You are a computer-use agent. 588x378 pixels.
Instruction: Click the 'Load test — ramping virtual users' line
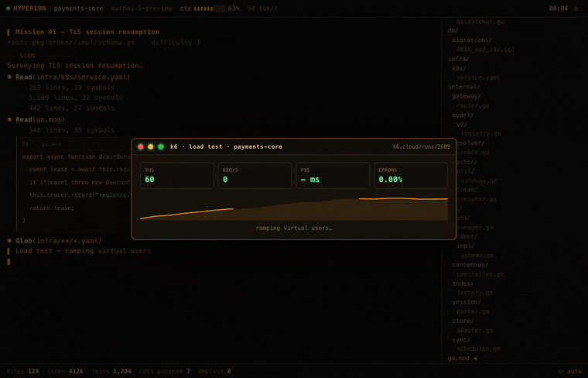coord(83,251)
